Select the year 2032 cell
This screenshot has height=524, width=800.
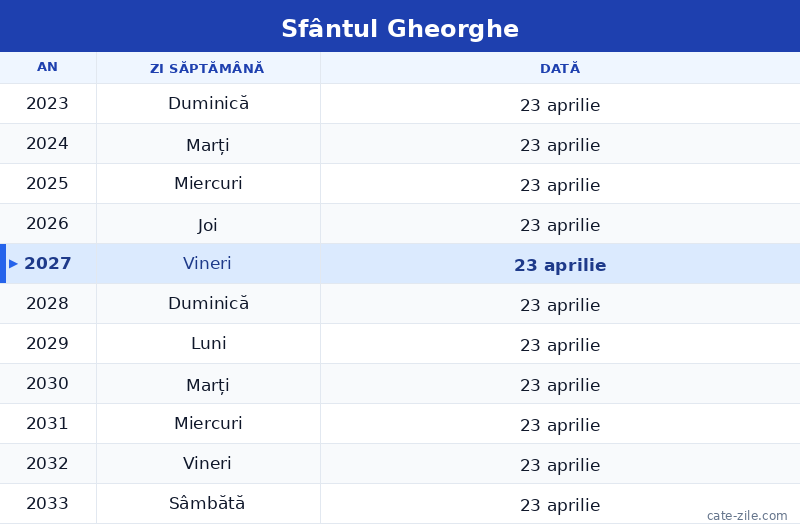point(47,463)
